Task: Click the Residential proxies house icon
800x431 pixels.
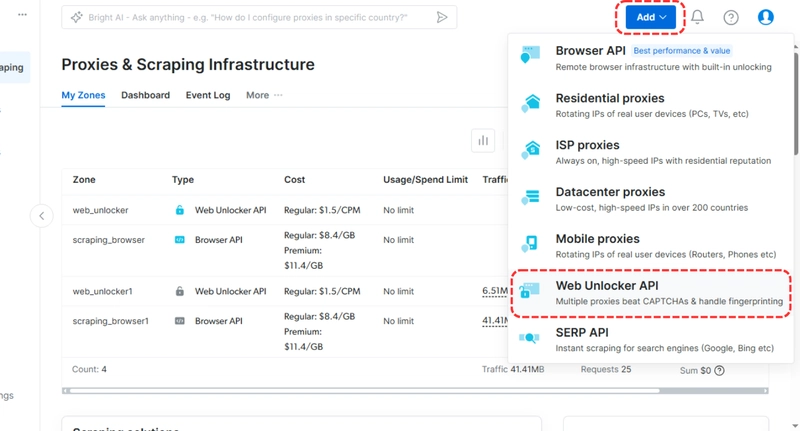Action: click(x=530, y=103)
